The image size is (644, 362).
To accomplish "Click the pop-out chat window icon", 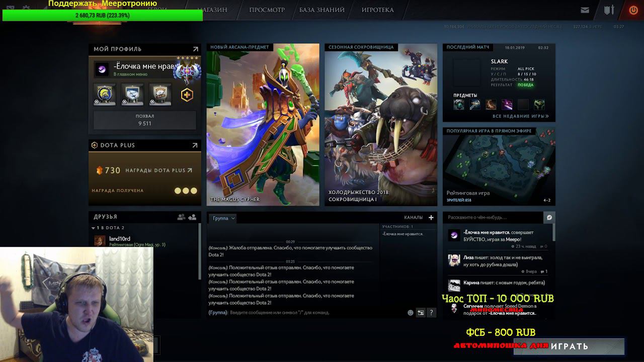I will [421, 313].
